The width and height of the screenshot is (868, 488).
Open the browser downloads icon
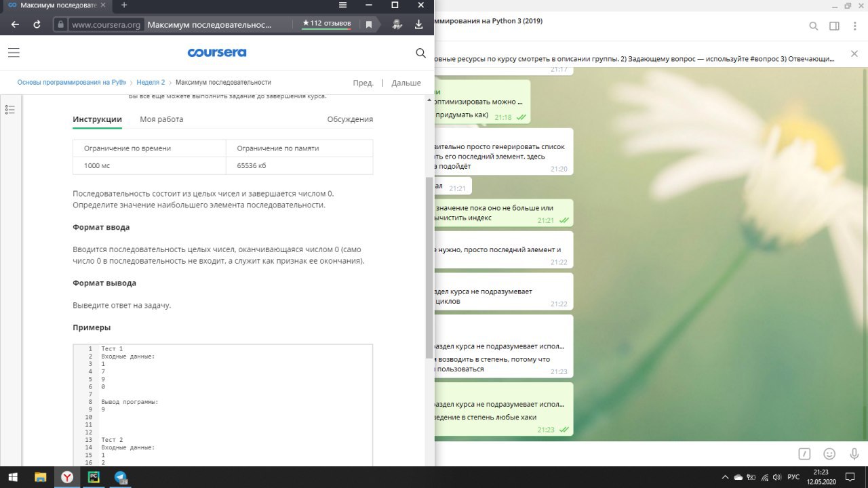[x=419, y=24]
